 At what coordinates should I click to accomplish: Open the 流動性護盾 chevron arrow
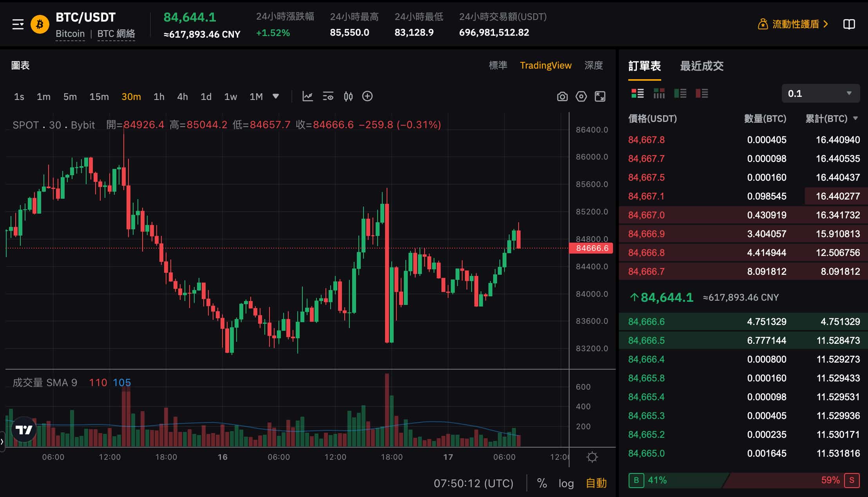click(x=826, y=24)
